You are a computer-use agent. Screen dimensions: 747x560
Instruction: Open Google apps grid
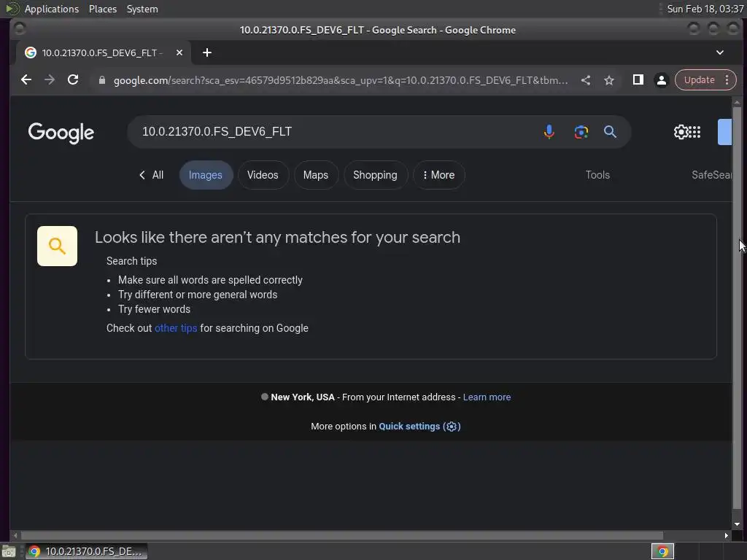click(x=694, y=132)
